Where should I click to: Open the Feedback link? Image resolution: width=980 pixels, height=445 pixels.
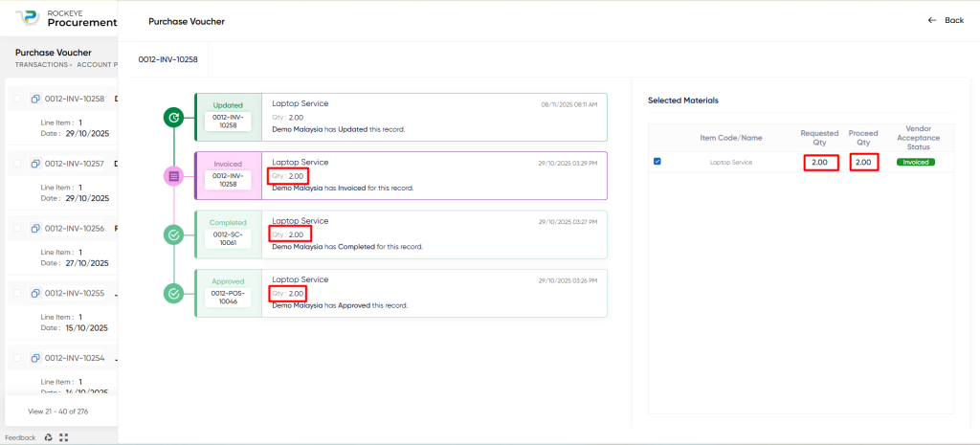click(x=20, y=437)
